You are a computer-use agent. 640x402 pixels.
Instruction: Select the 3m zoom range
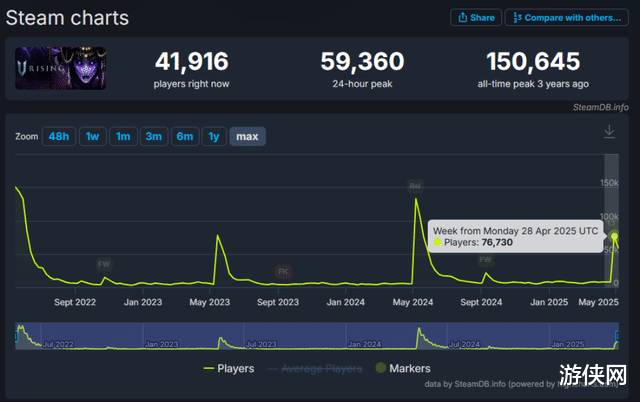click(x=154, y=136)
